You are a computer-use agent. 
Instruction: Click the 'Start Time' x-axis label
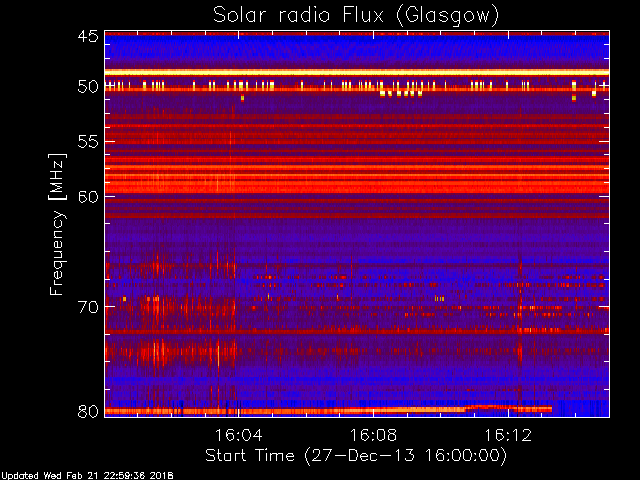tap(355, 455)
